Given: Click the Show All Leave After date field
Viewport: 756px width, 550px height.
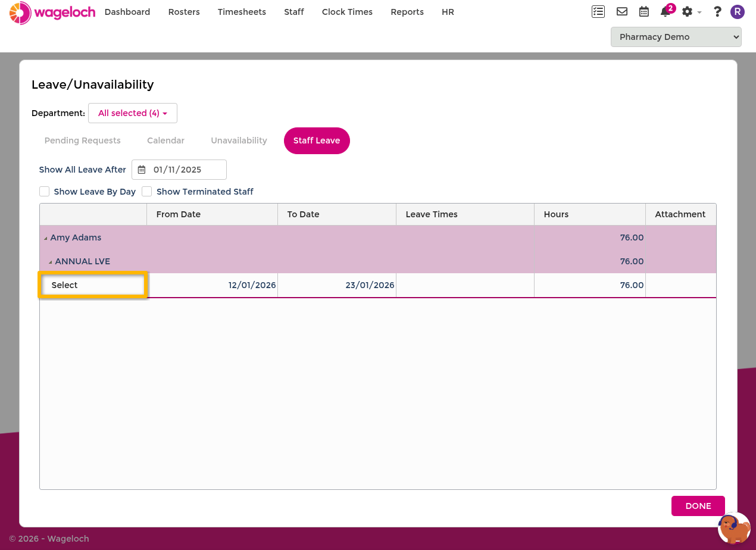Looking at the screenshot, I should point(179,170).
